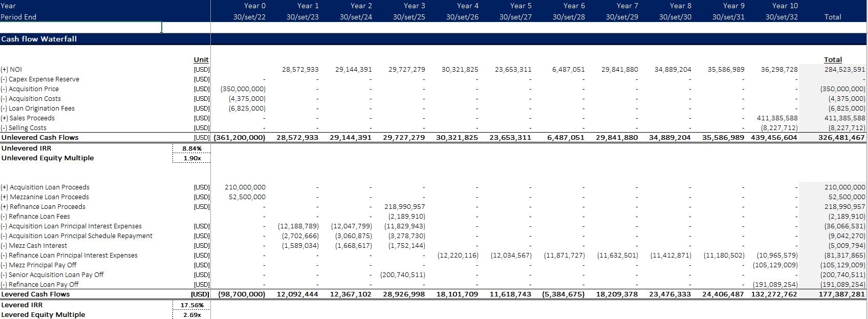Select Unlevered Cash Flows Year 0 value (361,200,000)

240,138
